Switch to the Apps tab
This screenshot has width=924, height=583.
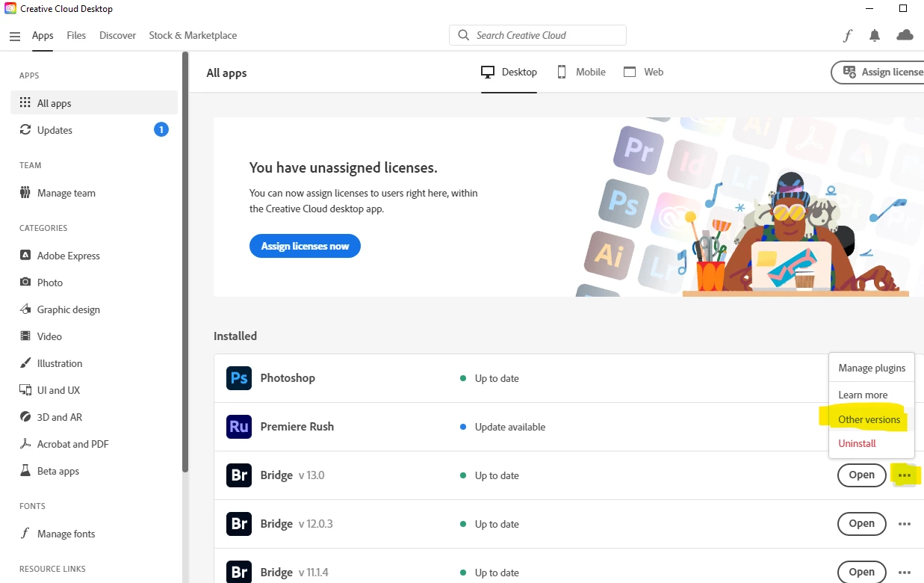43,35
